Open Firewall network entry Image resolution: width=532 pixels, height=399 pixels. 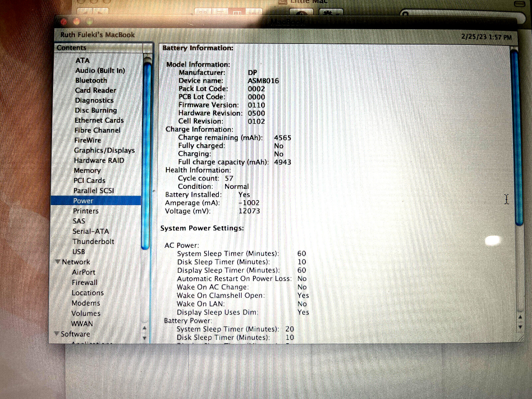[x=85, y=283]
